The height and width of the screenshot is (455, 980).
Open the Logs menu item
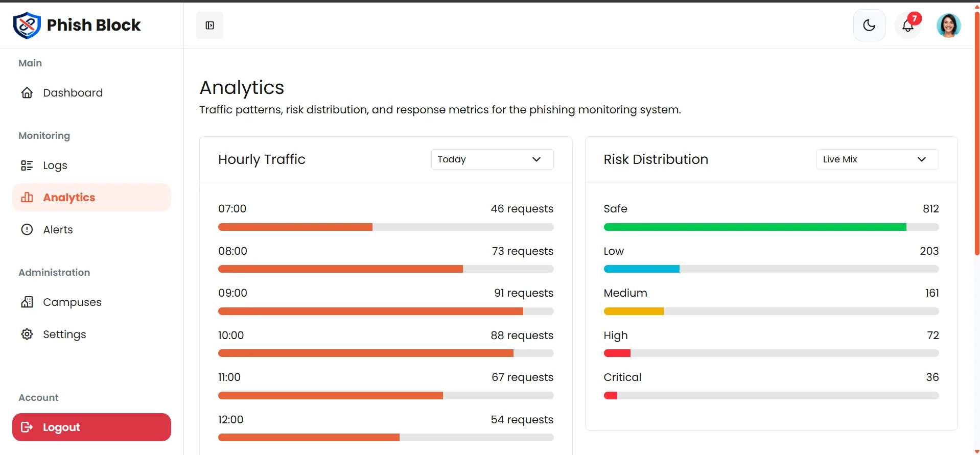92,165
